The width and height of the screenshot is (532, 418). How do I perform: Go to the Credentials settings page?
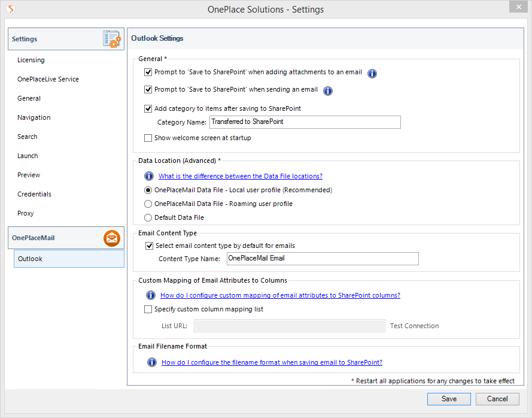coord(34,194)
